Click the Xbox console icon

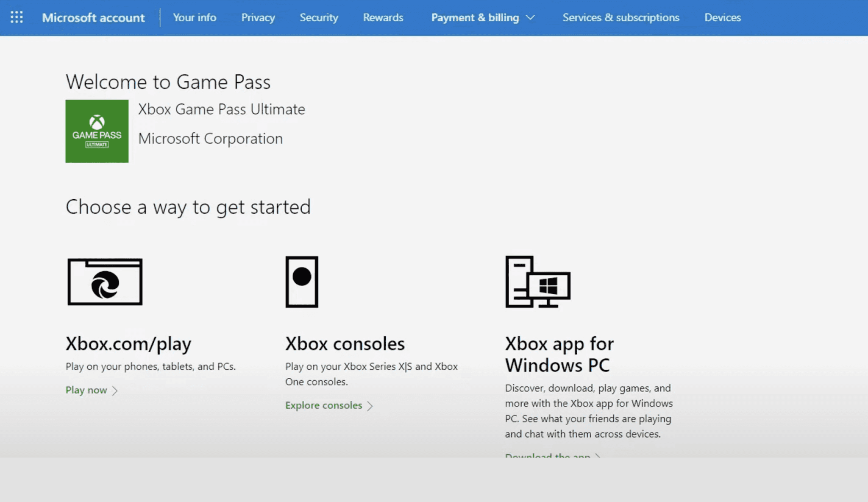pos(302,282)
